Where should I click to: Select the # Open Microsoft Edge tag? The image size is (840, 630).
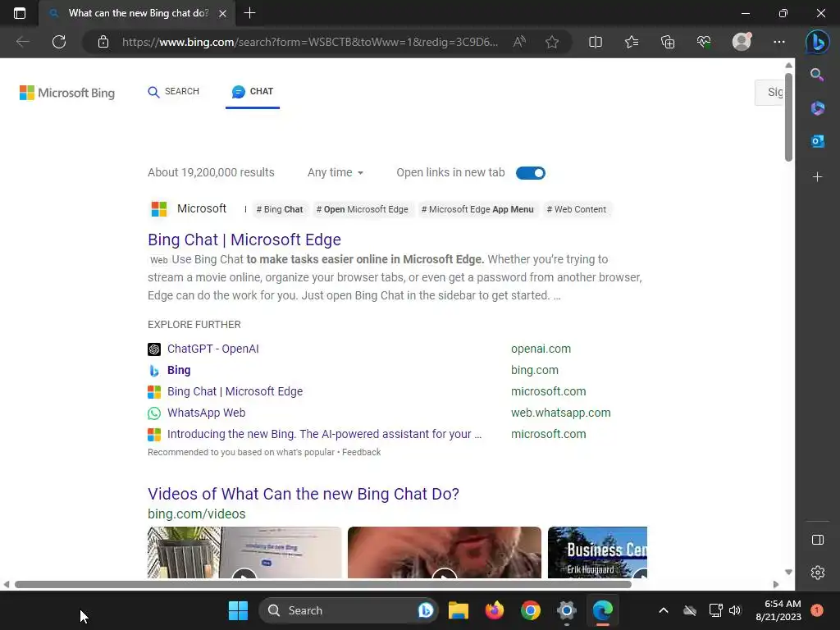coord(362,209)
